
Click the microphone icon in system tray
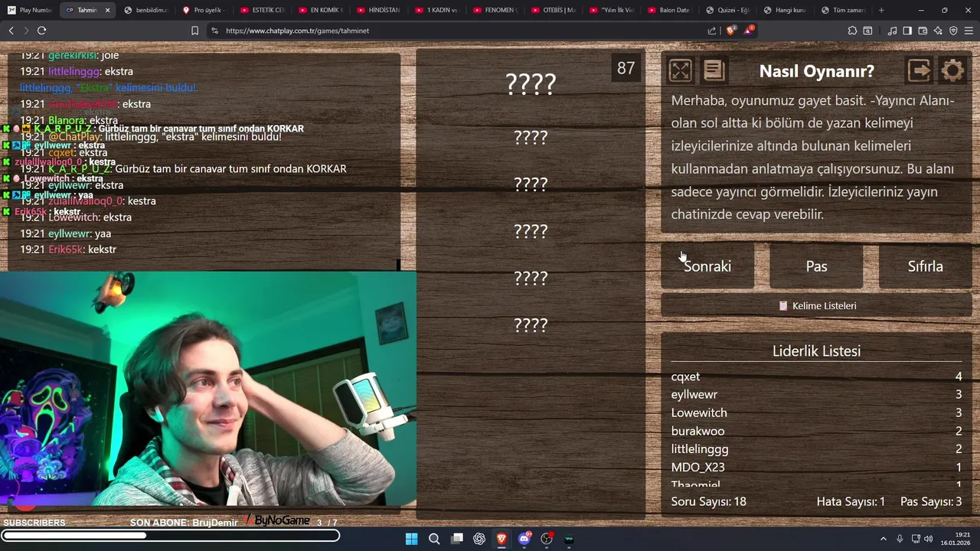tap(900, 539)
